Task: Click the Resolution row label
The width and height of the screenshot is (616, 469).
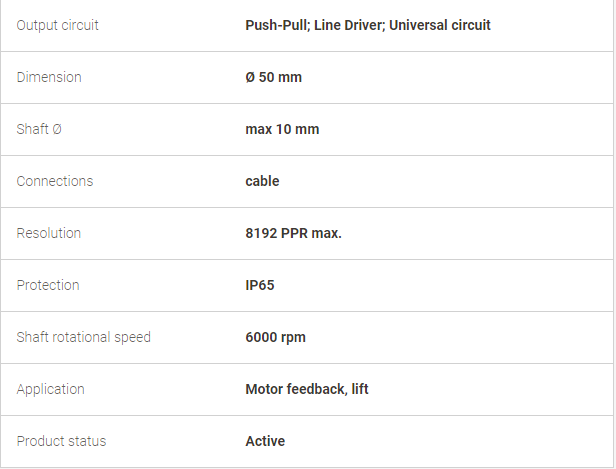Action: click(x=49, y=233)
